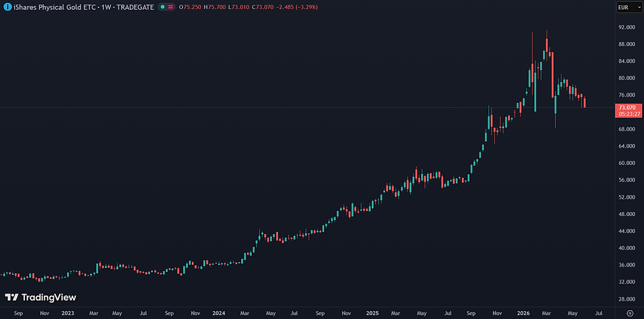Click the 2023 label on time axis
The width and height of the screenshot is (644, 319).
pos(68,313)
